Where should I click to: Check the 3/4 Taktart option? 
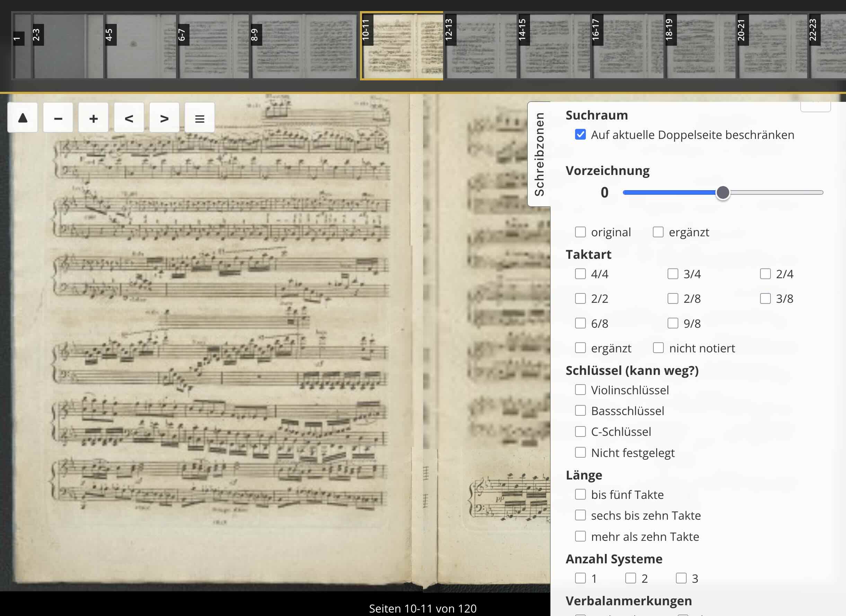(x=672, y=273)
